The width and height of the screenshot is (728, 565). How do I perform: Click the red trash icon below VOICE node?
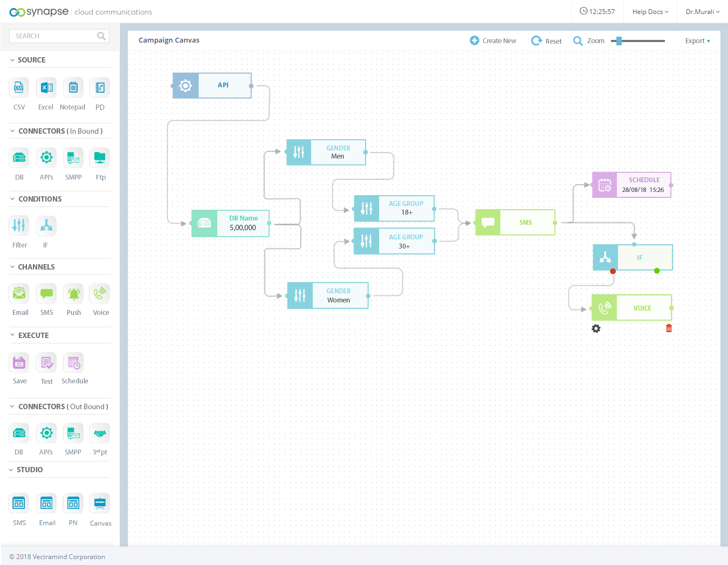(x=669, y=328)
